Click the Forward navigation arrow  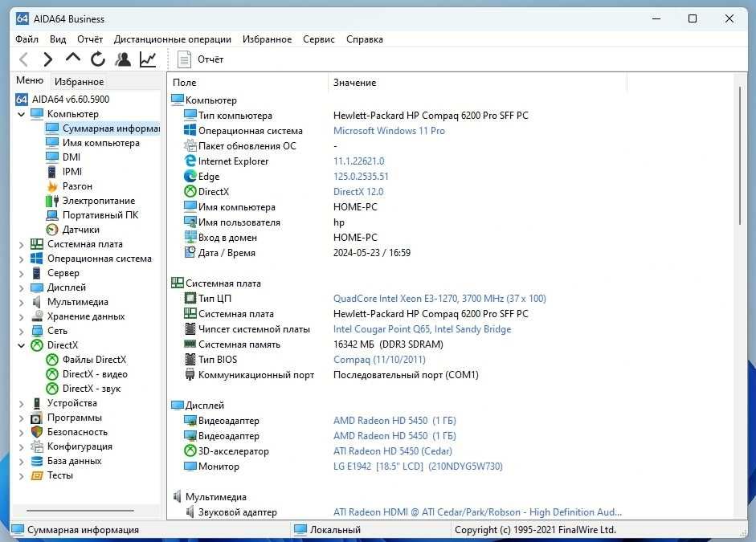point(47,59)
